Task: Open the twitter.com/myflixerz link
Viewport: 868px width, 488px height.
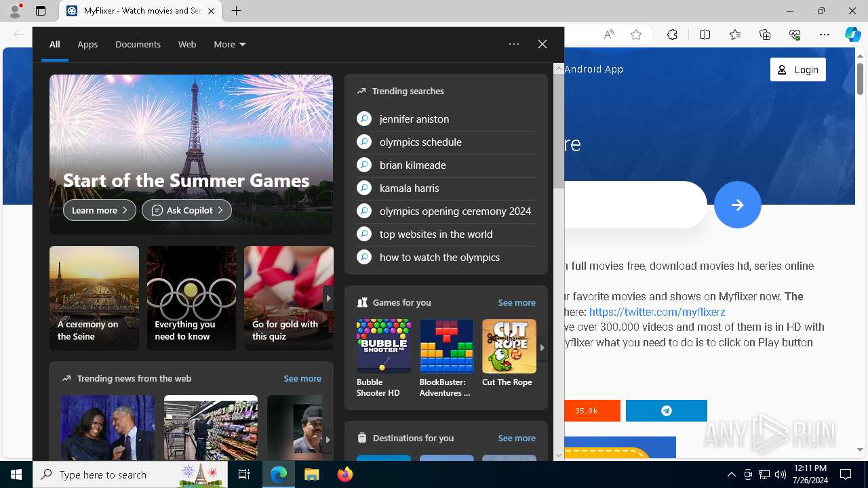Action: 657,312
